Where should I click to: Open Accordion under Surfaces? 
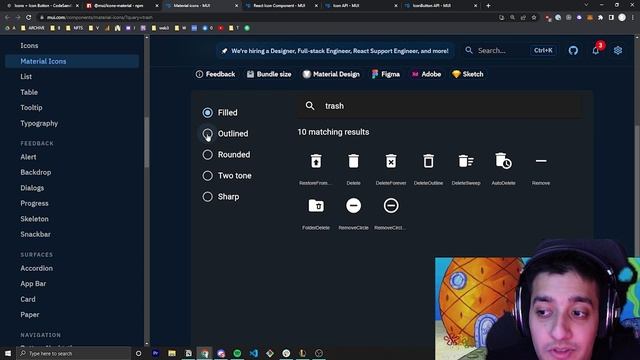[37, 268]
